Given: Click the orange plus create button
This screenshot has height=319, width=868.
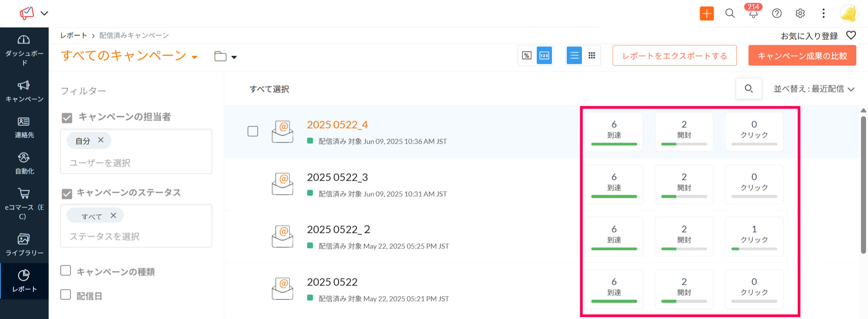Looking at the screenshot, I should tap(706, 13).
